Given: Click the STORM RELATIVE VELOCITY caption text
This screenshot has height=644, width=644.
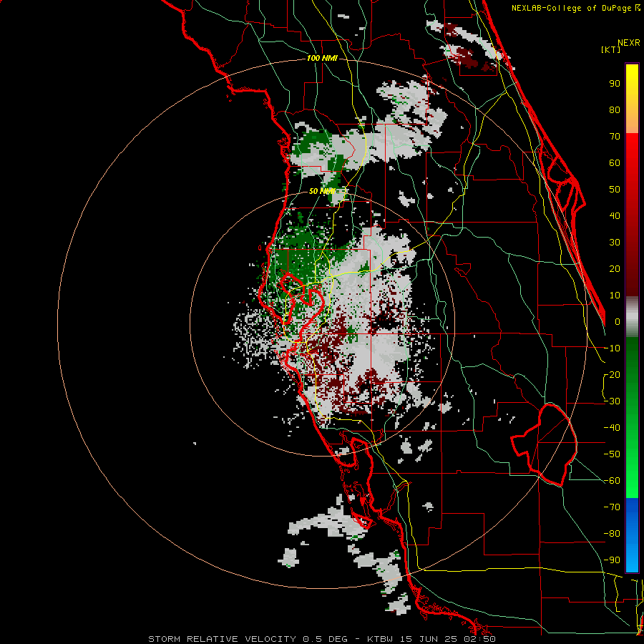Looking at the screenshot, I should click(222, 639).
